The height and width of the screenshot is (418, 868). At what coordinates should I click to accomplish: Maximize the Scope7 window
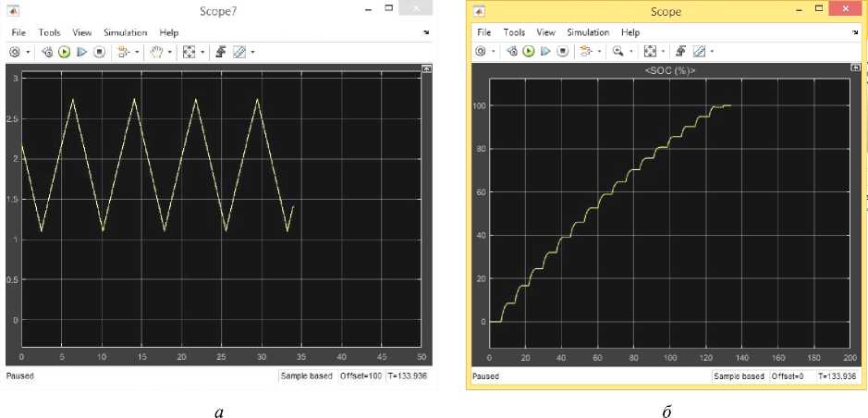pos(389,8)
